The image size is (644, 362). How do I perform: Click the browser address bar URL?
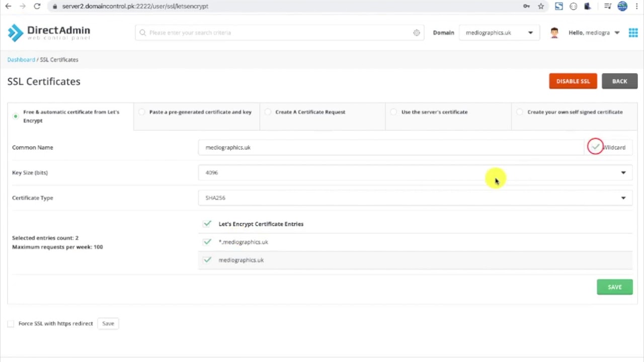135,6
